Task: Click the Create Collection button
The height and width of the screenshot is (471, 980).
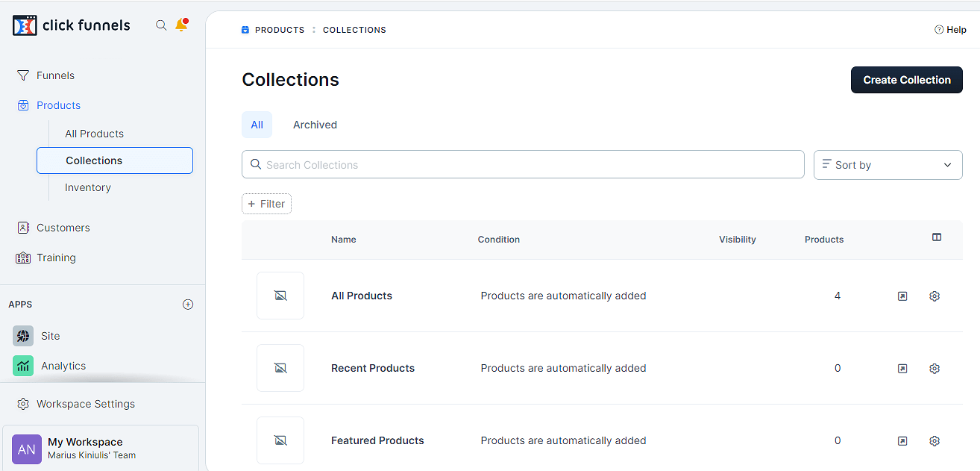Action: point(906,80)
